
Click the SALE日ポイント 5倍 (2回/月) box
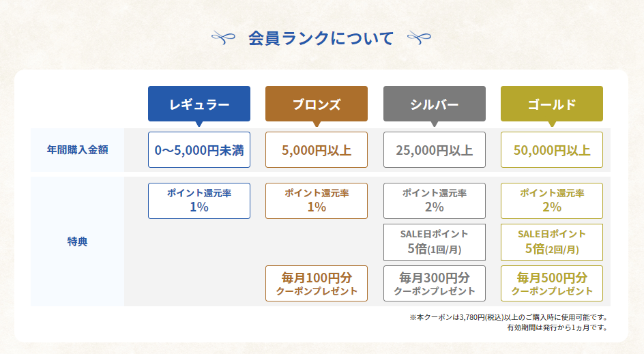click(552, 241)
